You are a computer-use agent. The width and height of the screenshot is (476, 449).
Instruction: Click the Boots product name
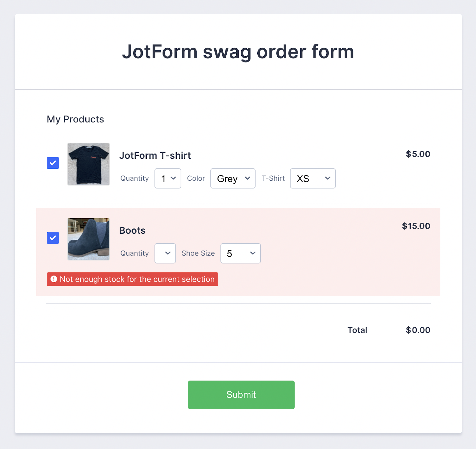coord(132,230)
